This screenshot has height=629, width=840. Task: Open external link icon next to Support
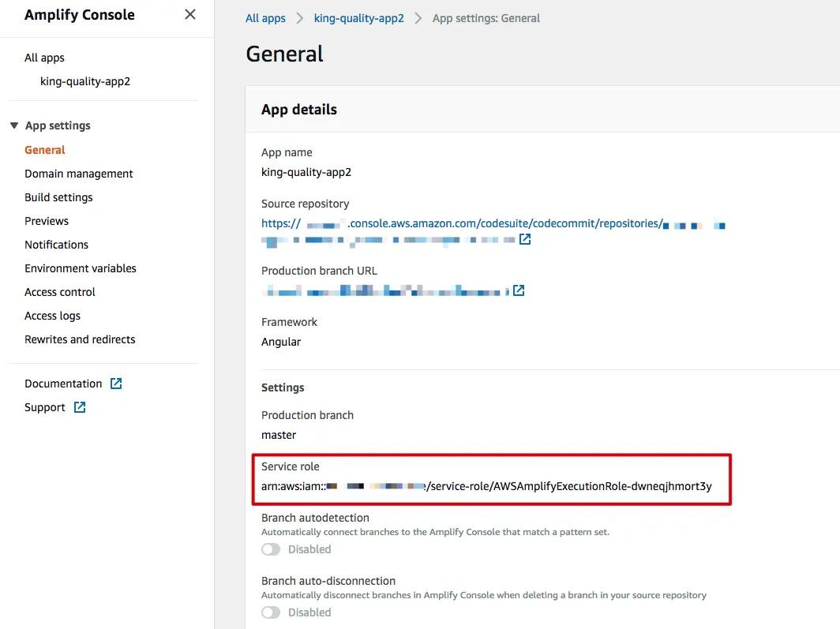(x=80, y=407)
